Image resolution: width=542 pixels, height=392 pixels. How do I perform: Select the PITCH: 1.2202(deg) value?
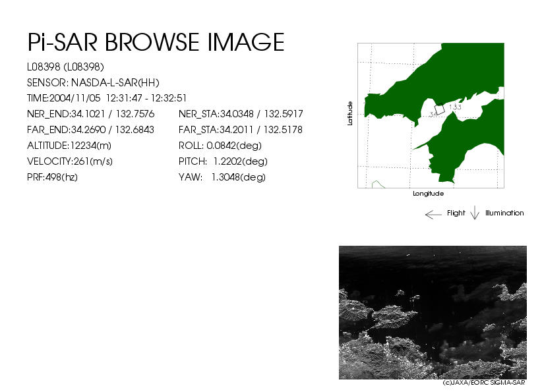coord(223,161)
